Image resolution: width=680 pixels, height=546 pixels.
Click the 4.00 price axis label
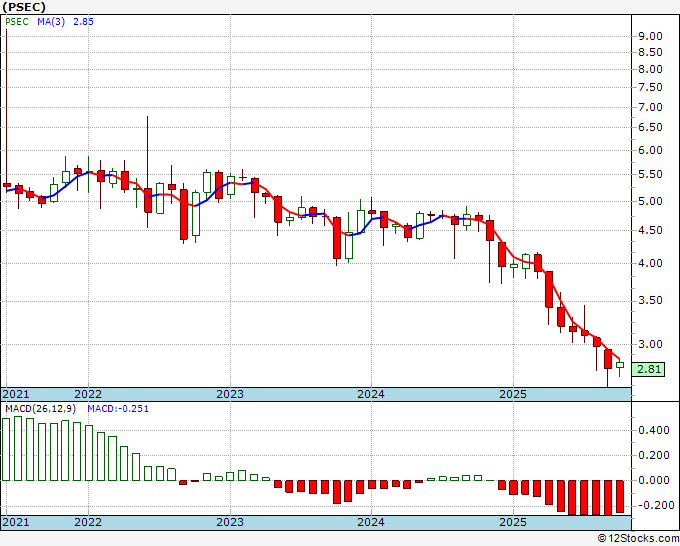tap(651, 264)
